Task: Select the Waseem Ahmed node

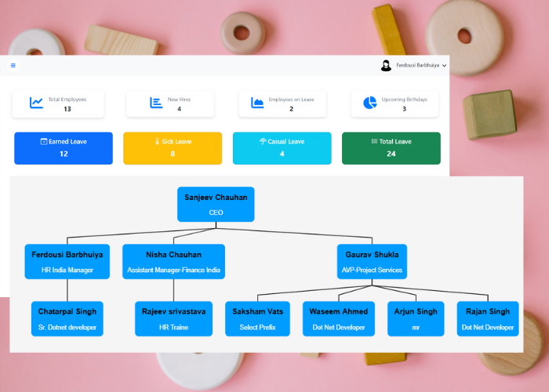Action: (339, 319)
